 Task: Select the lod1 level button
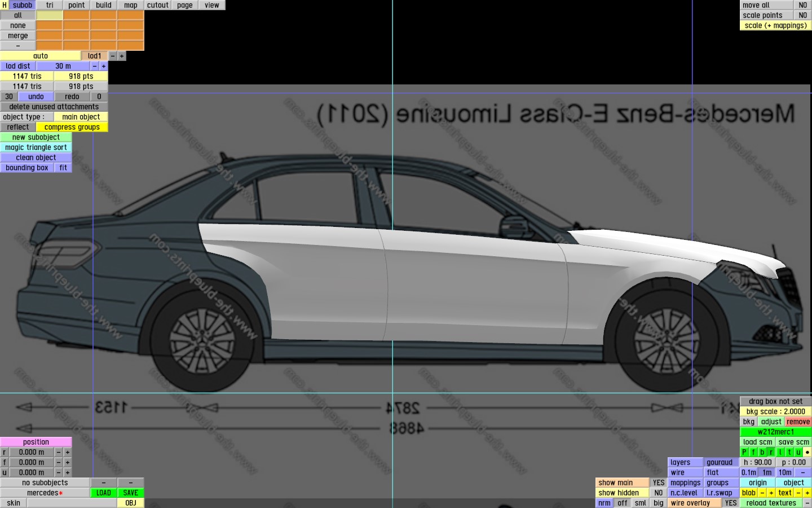point(95,56)
